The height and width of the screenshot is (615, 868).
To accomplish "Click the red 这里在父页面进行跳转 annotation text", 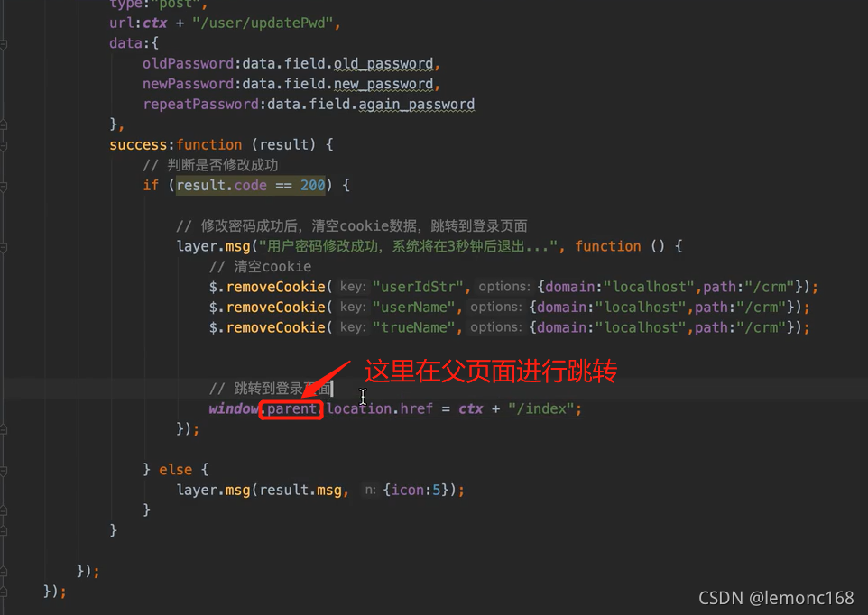I will point(491,371).
